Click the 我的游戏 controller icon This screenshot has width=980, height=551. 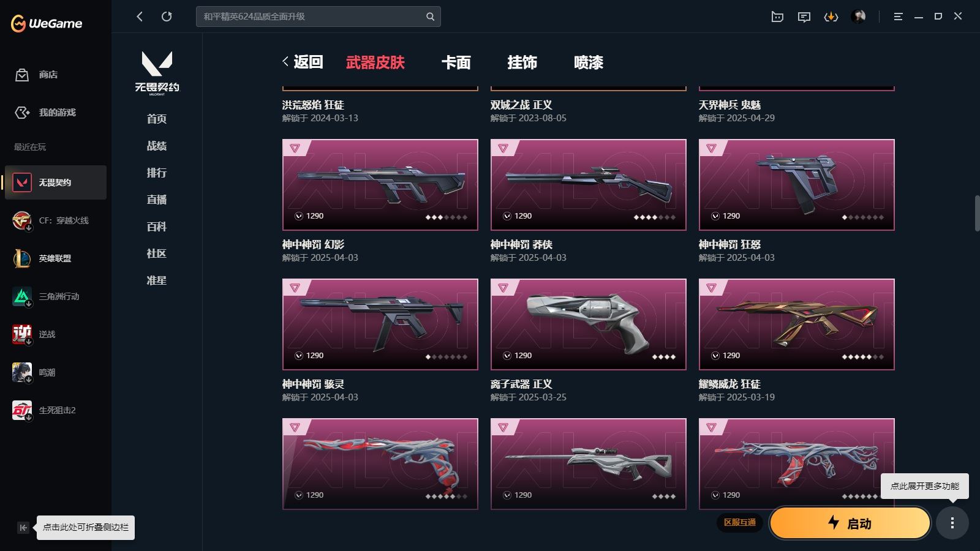[22, 113]
